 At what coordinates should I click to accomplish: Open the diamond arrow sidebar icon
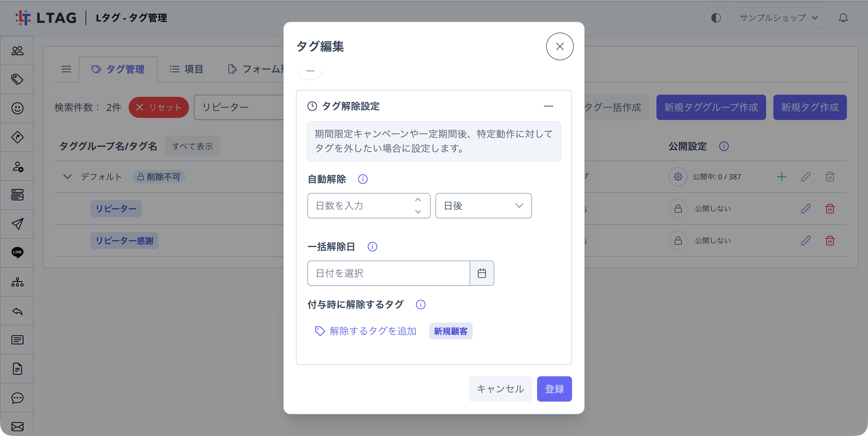tap(17, 137)
